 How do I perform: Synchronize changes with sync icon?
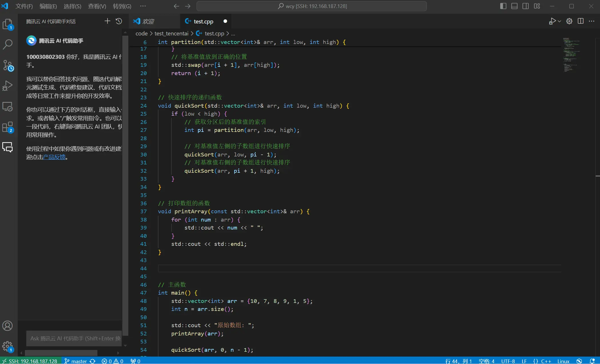pos(93,361)
